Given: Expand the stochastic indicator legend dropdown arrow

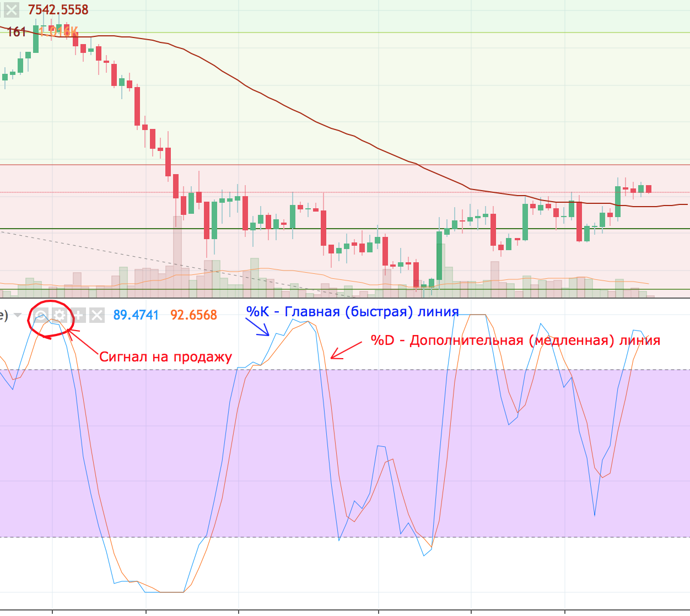Looking at the screenshot, I should tap(18, 315).
